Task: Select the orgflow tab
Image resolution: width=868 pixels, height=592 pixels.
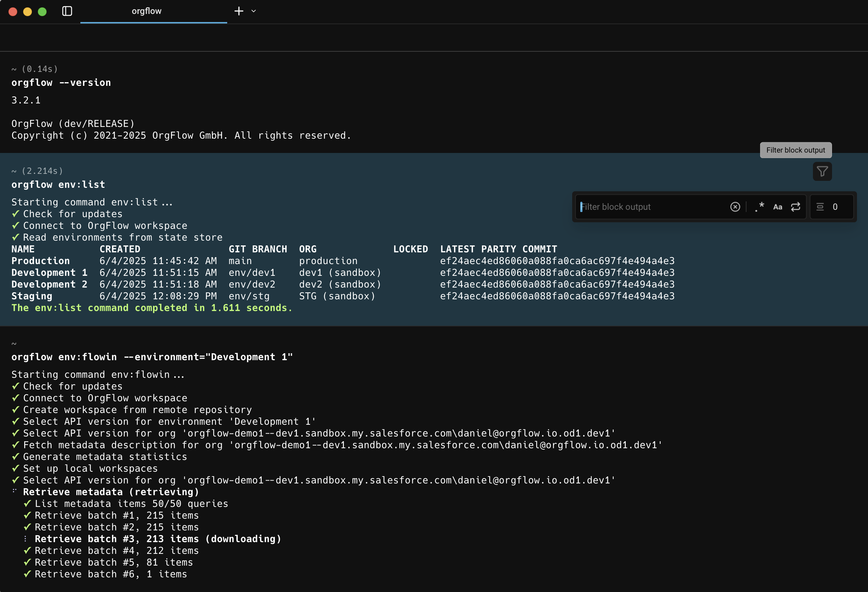Action: [x=146, y=11]
